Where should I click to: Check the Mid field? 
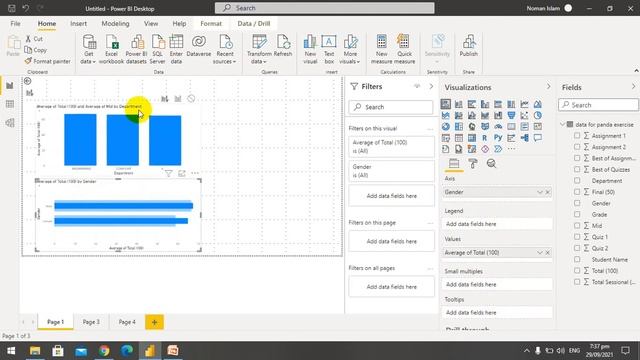pos(577,225)
